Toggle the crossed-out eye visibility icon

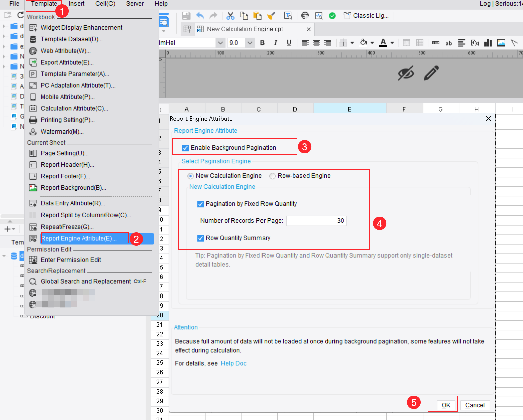tap(406, 73)
